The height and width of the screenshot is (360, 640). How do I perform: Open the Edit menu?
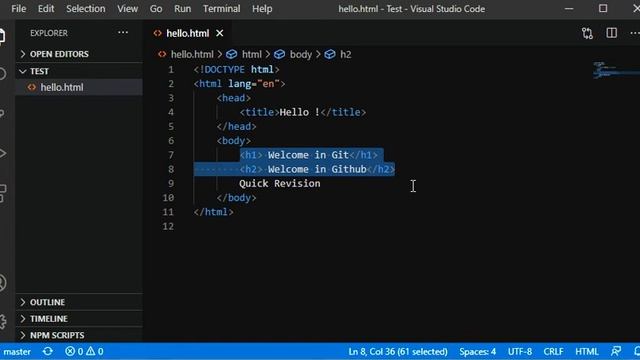[x=46, y=9]
